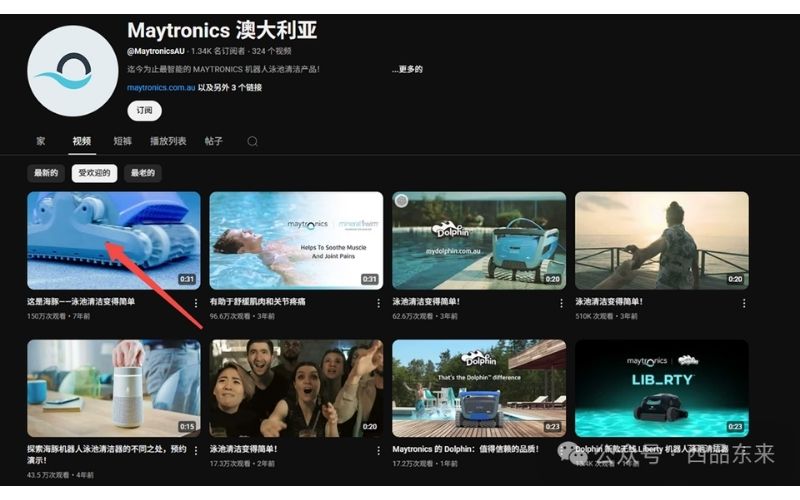The height and width of the screenshot is (500, 800).
Task: Switch to the 播放列表 tab
Action: (x=168, y=141)
